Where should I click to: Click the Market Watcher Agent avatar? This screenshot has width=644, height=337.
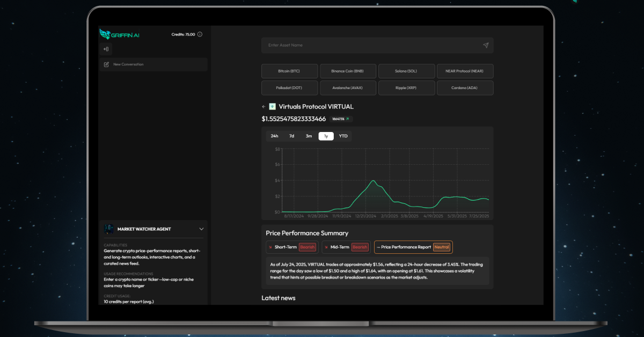click(x=108, y=229)
